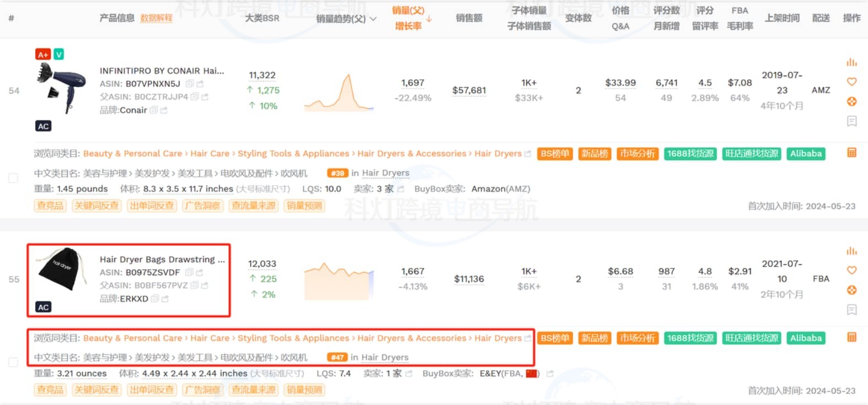
Task: Click the orange circular icon in row 54
Action: (x=851, y=101)
